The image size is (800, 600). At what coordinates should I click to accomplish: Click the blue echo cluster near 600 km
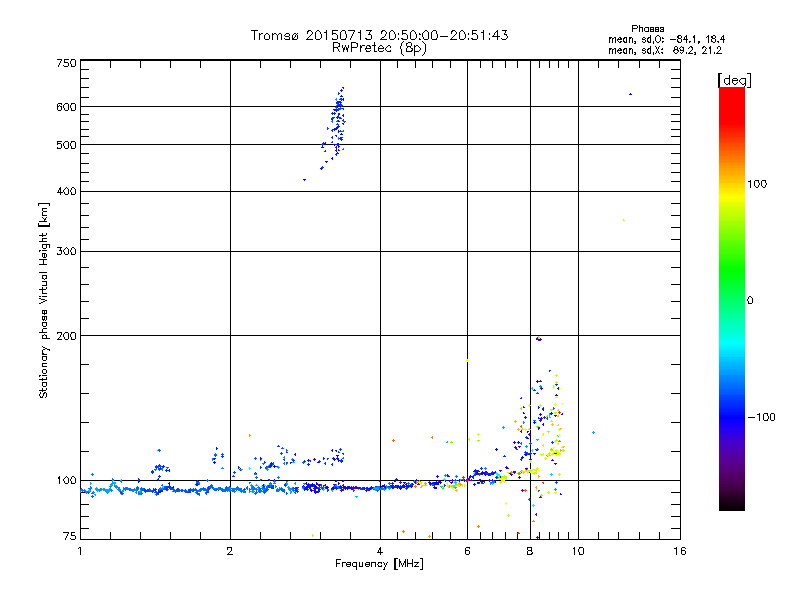coord(337,122)
